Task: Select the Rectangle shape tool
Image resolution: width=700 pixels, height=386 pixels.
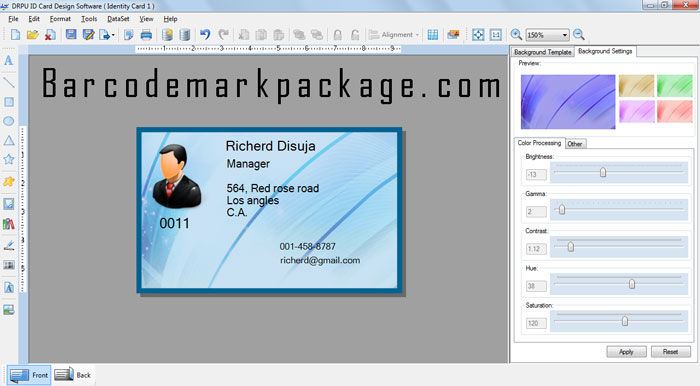Action: coord(8,102)
